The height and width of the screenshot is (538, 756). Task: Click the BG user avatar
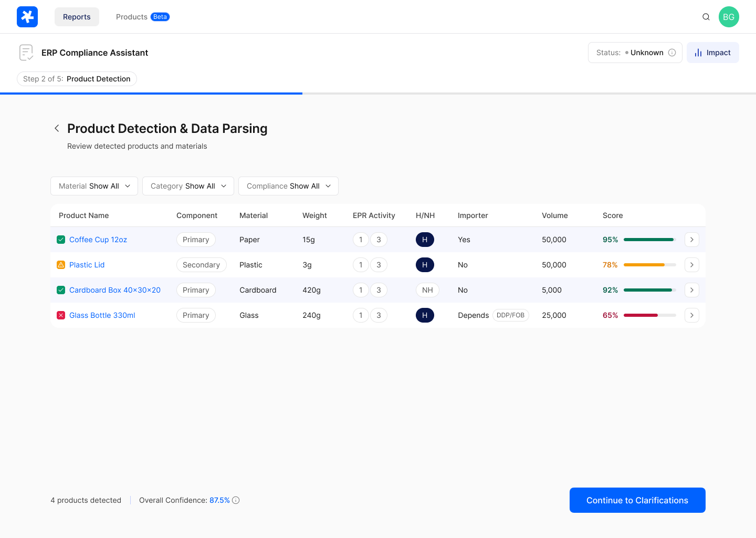[729, 16]
